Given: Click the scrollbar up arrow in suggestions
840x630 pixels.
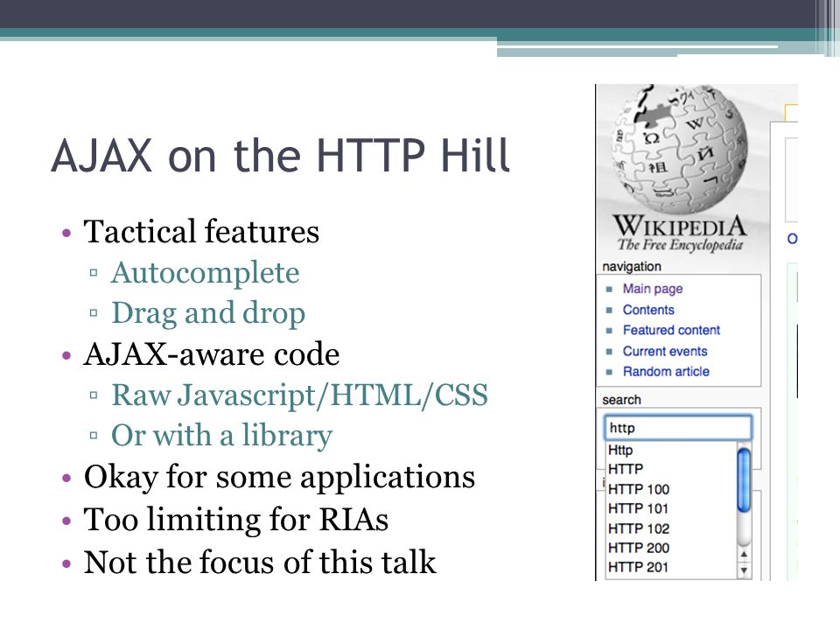Looking at the screenshot, I should click(744, 554).
